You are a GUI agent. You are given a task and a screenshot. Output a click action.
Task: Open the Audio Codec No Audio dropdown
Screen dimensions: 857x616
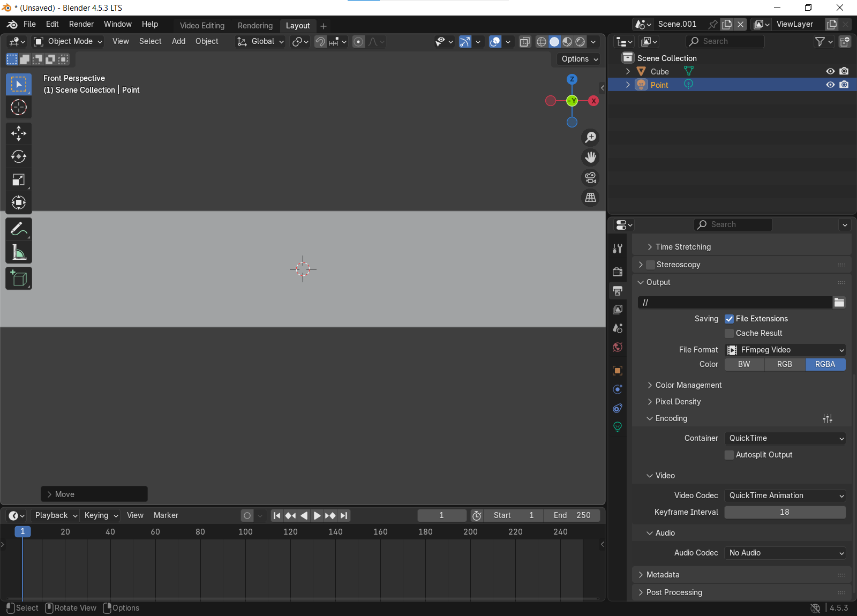coord(785,553)
